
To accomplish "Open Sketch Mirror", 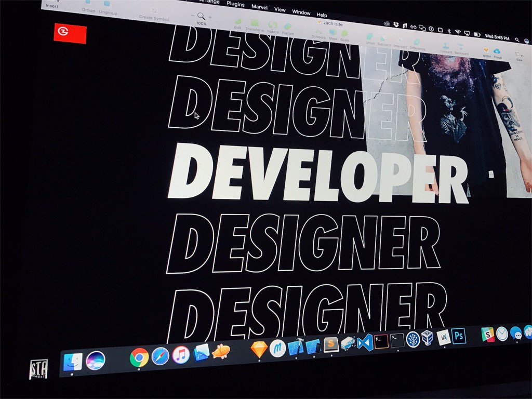I will coord(486,52).
